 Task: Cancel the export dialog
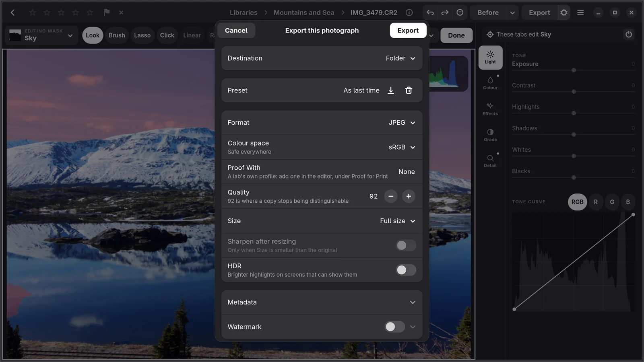(236, 31)
